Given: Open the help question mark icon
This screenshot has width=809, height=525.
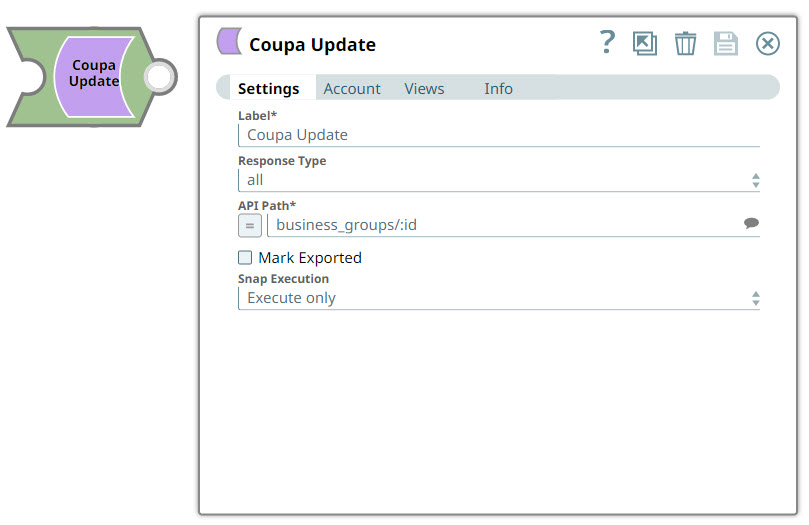Looking at the screenshot, I should point(607,42).
